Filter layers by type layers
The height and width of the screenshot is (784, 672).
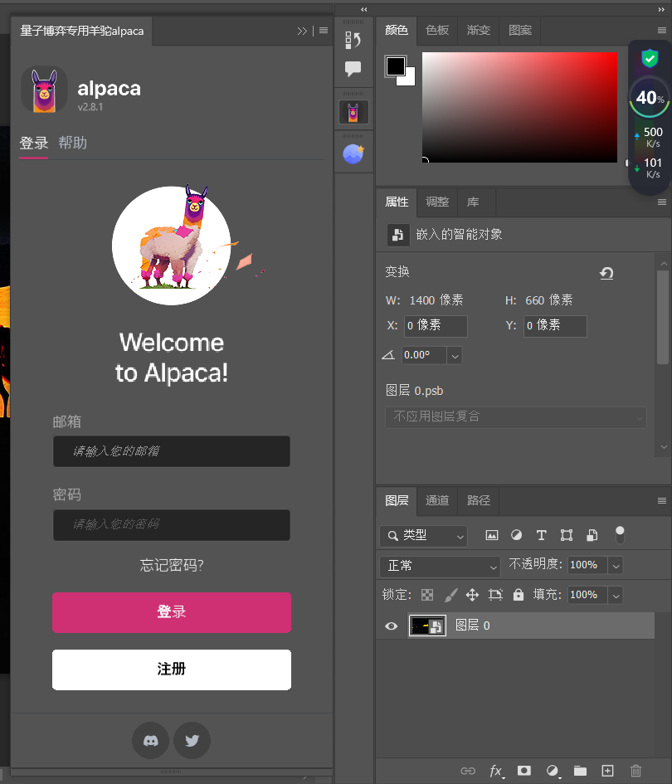[542, 535]
